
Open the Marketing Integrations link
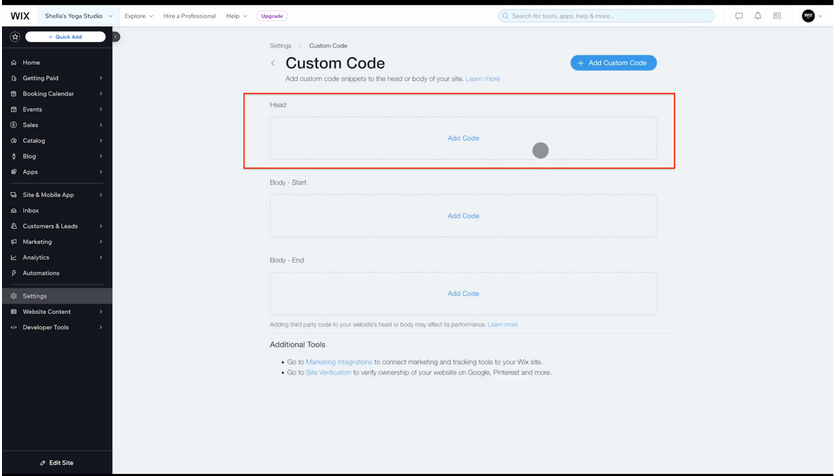click(x=339, y=362)
